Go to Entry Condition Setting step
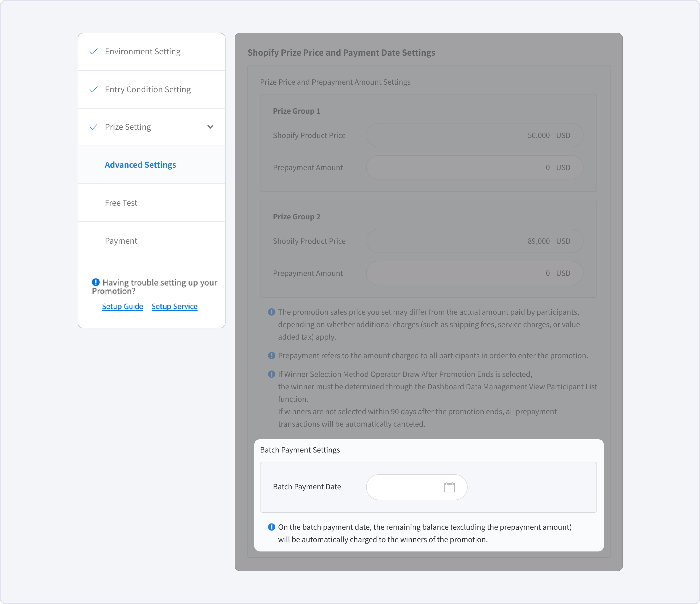 (152, 89)
